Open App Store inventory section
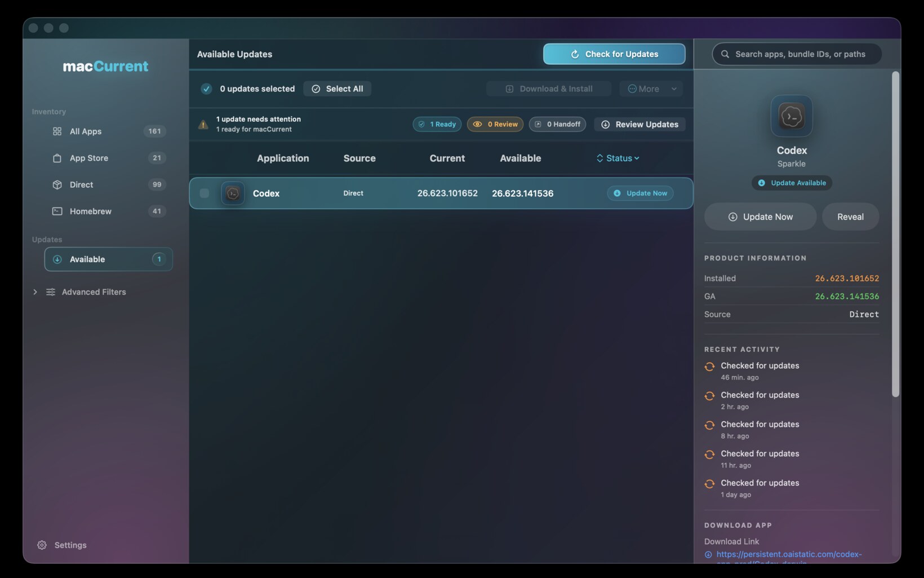Viewport: 924px width, 578px height. (108, 158)
